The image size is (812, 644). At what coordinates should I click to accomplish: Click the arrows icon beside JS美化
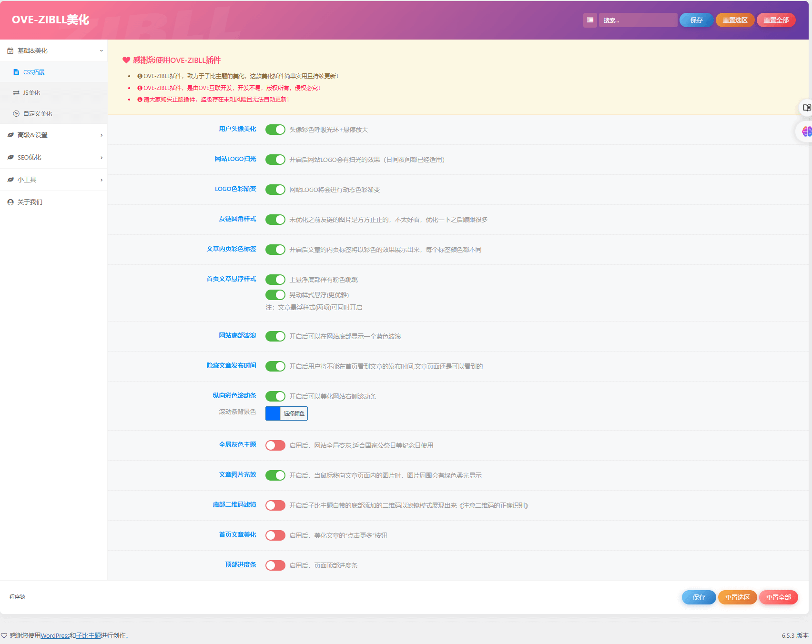point(16,93)
